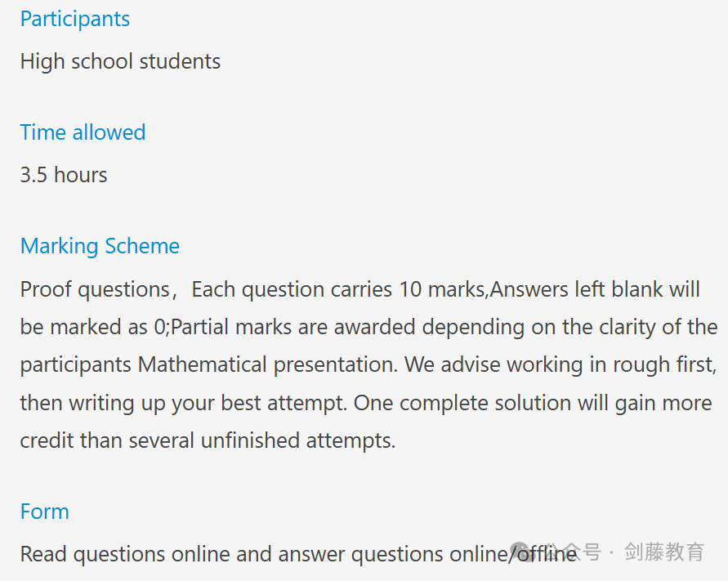Viewport: 728px width, 581px height.
Task: Click the phrase 'then writing up your best attempt'
Action: click(182, 403)
